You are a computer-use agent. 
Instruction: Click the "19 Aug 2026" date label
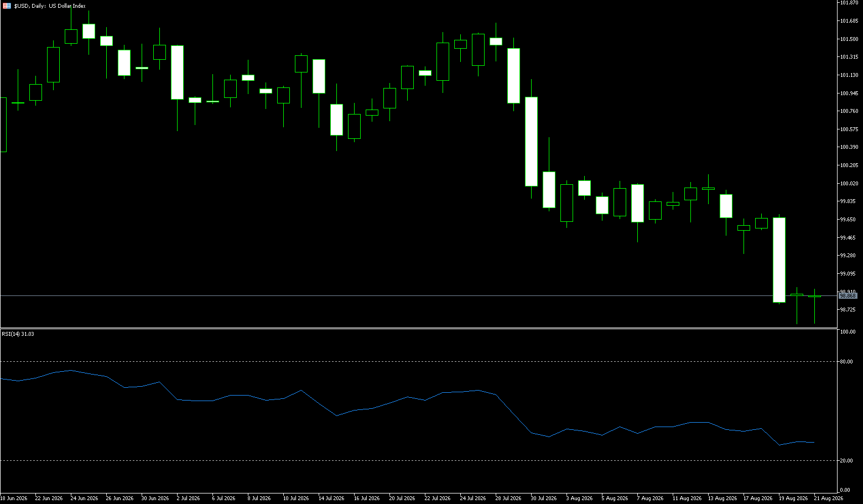tap(793, 498)
